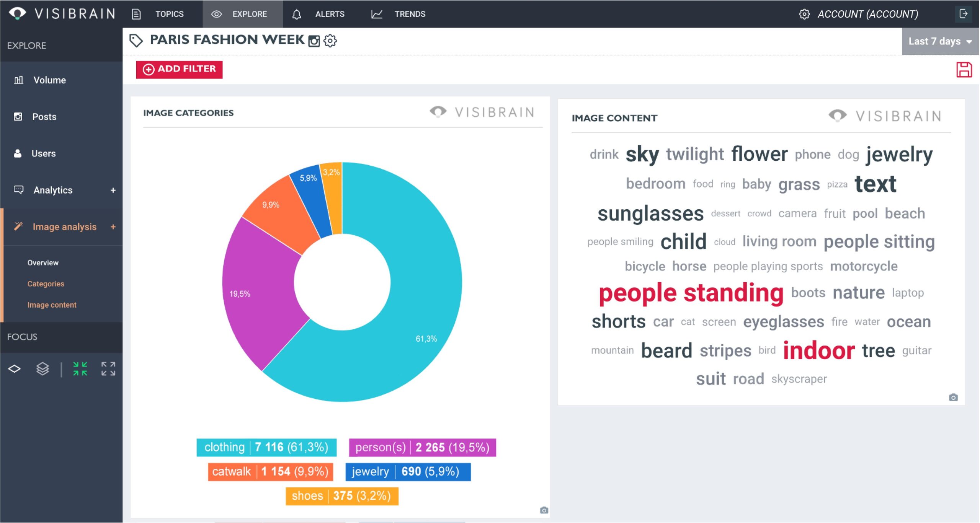This screenshot has height=523, width=980.
Task: Click the Analytics speech bubble icon
Action: click(x=18, y=190)
